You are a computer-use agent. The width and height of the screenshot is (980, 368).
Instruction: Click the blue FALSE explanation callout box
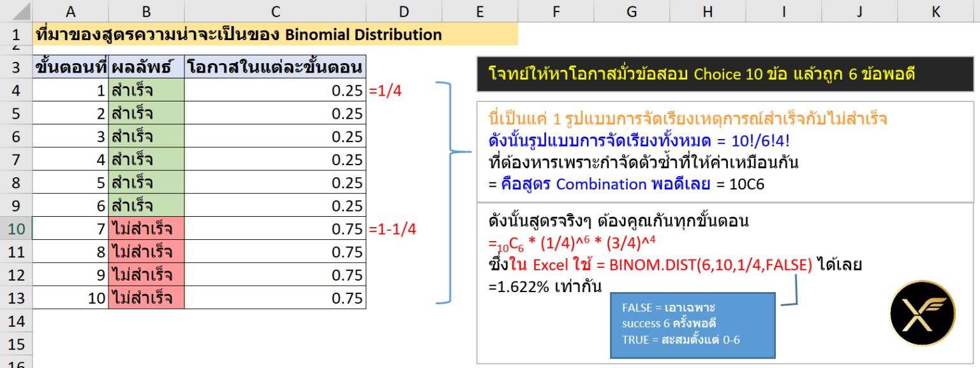[x=694, y=325]
